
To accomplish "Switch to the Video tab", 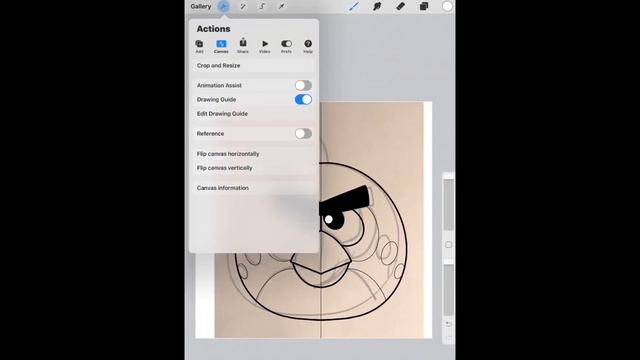I will (264, 46).
